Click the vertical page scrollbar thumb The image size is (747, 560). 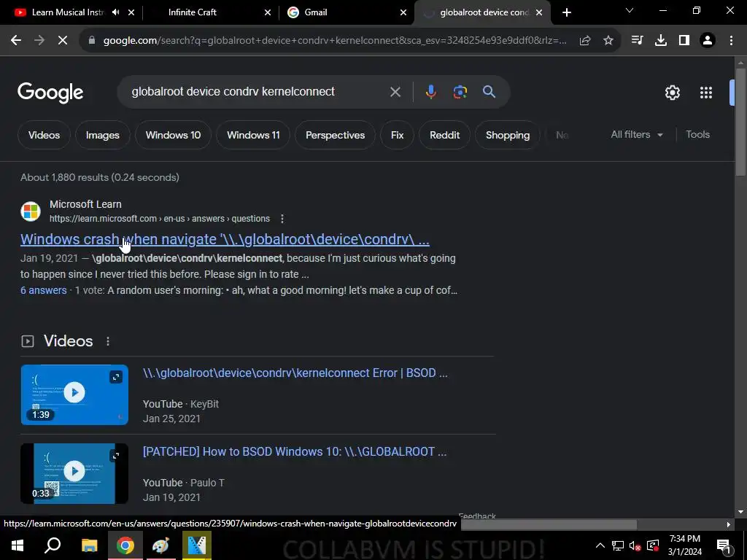point(740,122)
